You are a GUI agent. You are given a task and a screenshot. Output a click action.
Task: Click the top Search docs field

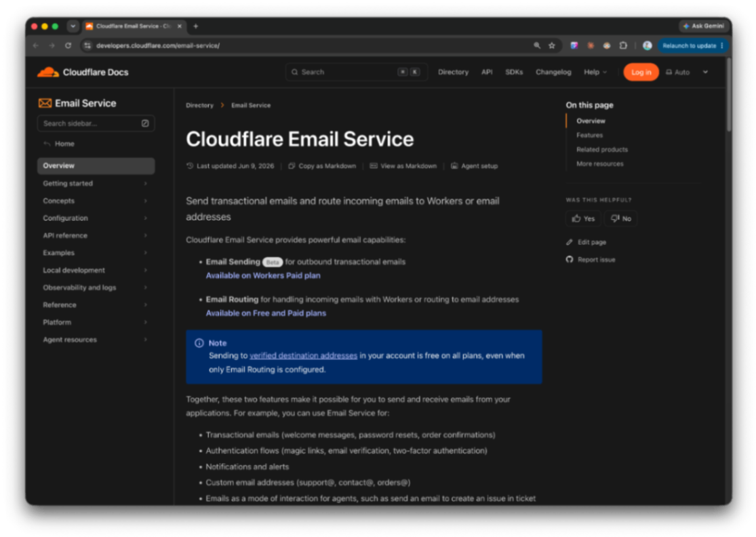[357, 73]
